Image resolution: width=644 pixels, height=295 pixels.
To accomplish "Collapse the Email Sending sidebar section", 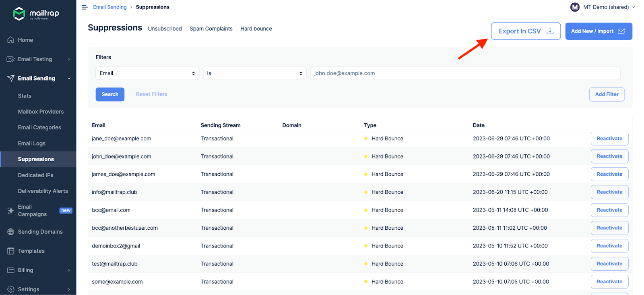I will pyautogui.click(x=69, y=79).
